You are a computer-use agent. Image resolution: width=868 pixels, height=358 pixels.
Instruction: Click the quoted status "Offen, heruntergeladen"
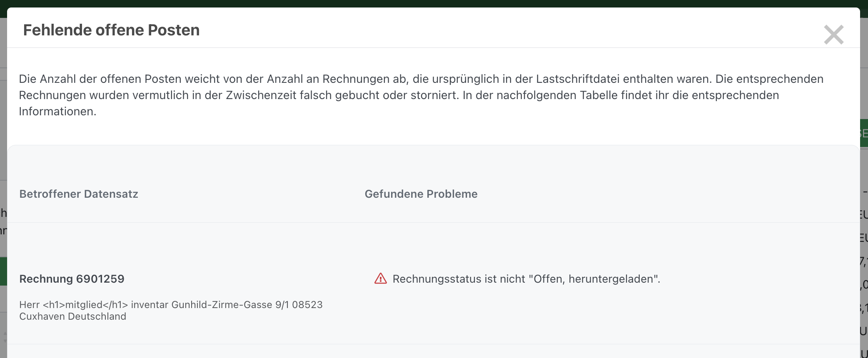click(x=593, y=279)
